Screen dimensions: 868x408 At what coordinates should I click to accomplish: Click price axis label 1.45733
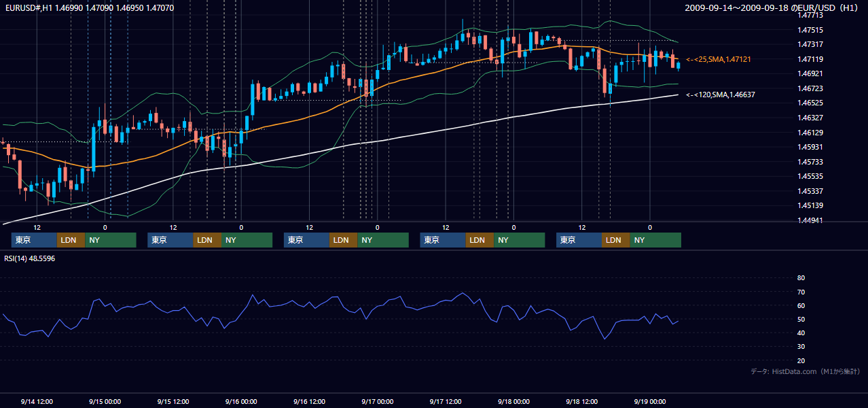pyautogui.click(x=810, y=162)
